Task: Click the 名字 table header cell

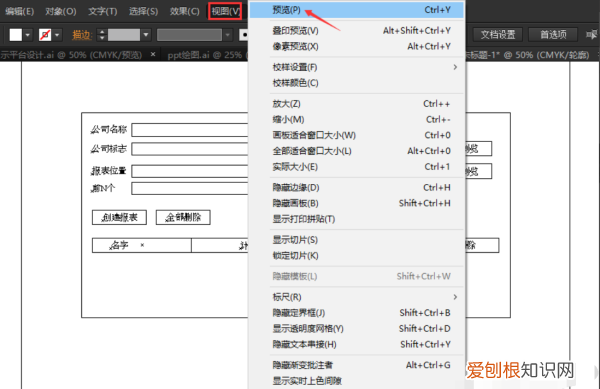Action: [142, 245]
